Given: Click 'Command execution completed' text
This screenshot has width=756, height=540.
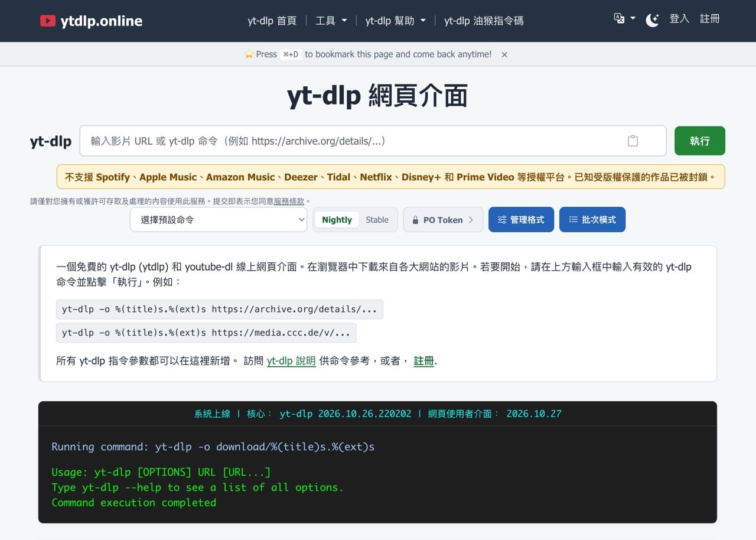Looking at the screenshot, I should click(134, 503).
